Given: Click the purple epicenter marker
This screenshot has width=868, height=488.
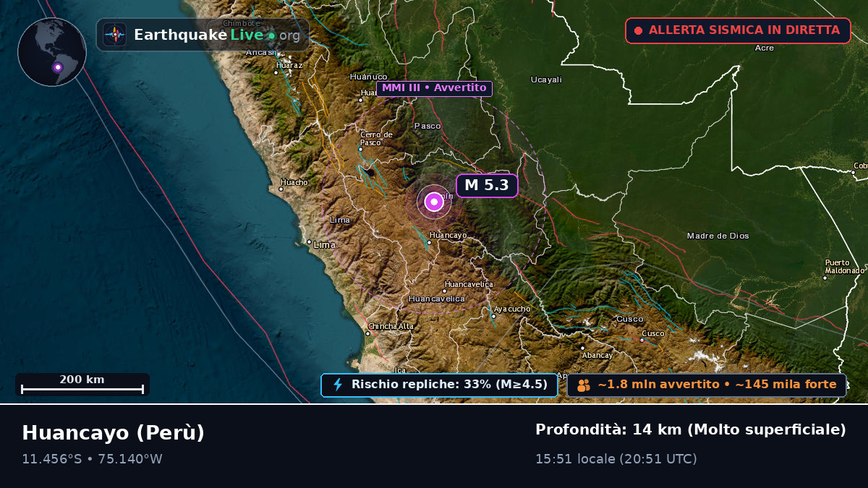Looking at the screenshot, I should click(x=434, y=202).
